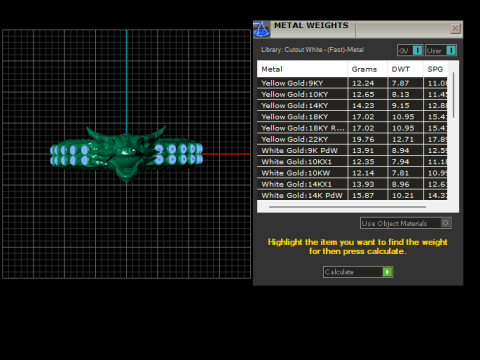Click the 7.87 DWT value
Image resolution: width=480 pixels, height=360 pixels.
400,83
